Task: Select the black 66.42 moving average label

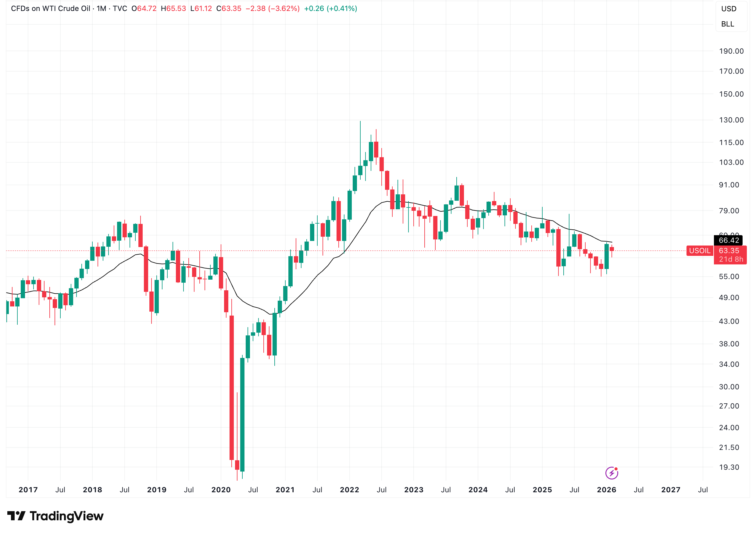Action: [729, 240]
